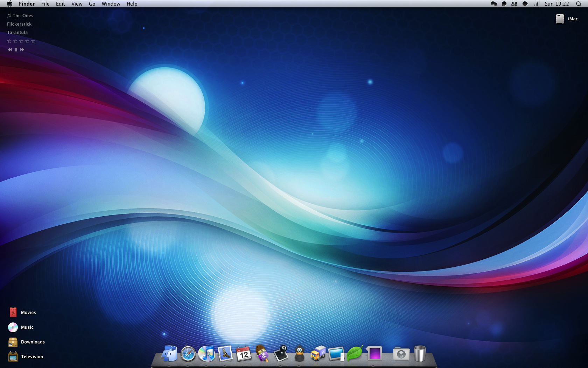Launch Adium duck icon in dock

click(x=299, y=354)
